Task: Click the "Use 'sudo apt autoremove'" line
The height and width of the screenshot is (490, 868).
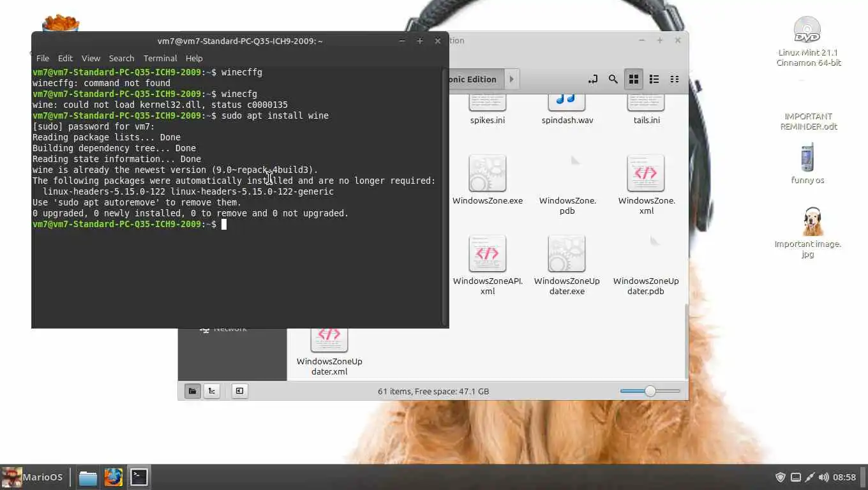Action: (x=137, y=202)
